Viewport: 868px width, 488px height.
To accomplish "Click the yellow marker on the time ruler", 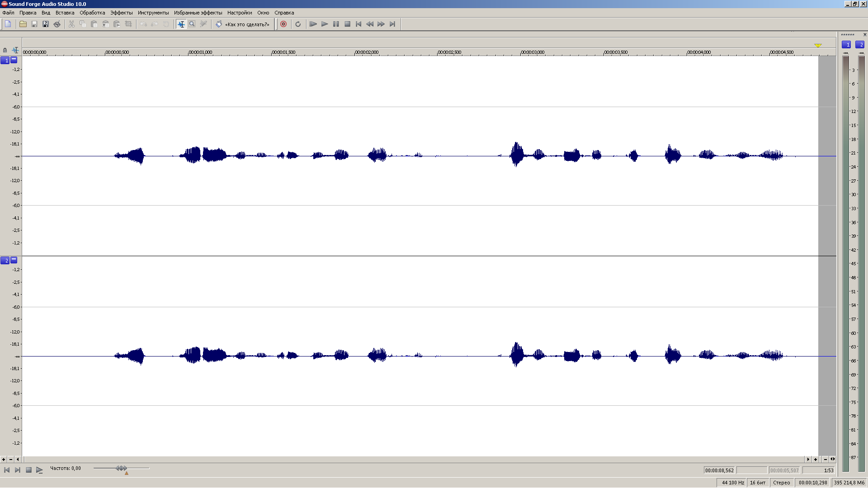I will point(818,46).
